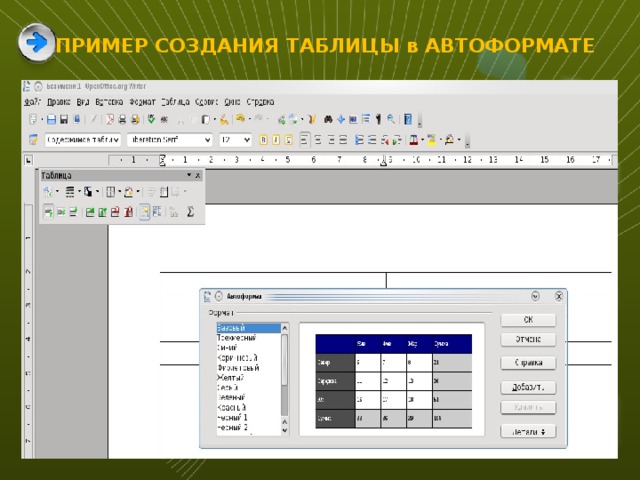Screen dimensions: 640x480
Task: Click the Insert Column icon in the Таблица toolbar
Action: pyautogui.click(x=103, y=212)
